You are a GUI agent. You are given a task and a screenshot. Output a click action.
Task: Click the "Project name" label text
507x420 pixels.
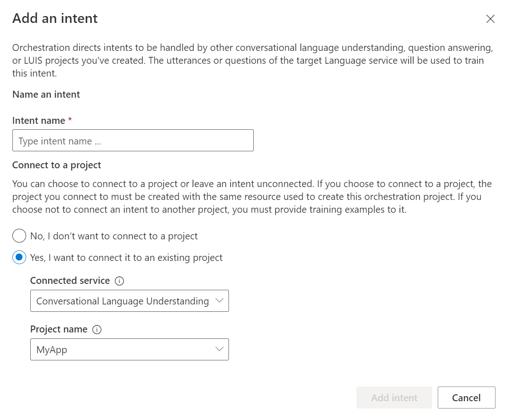tap(59, 329)
